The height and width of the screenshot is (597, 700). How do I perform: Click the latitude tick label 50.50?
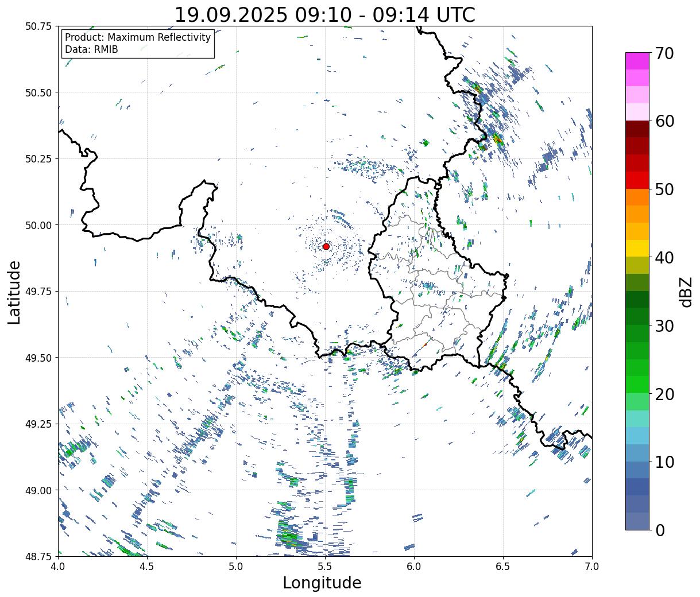coord(38,92)
